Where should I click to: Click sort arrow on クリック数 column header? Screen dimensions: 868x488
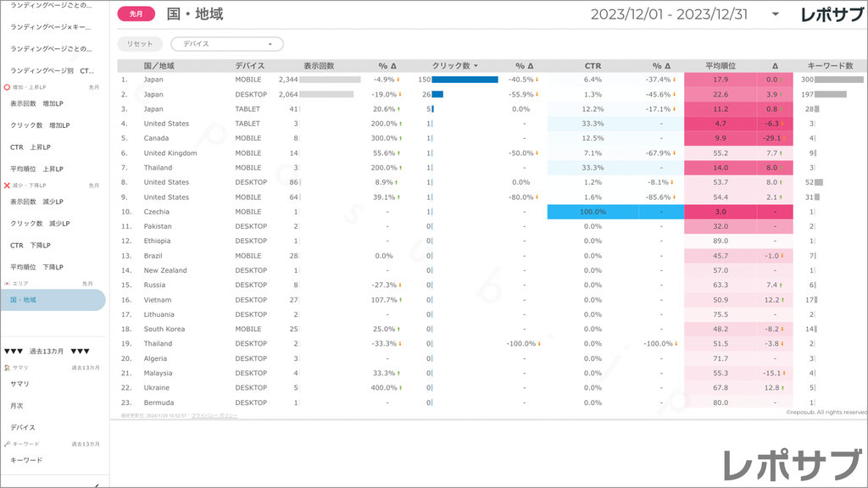[x=476, y=66]
